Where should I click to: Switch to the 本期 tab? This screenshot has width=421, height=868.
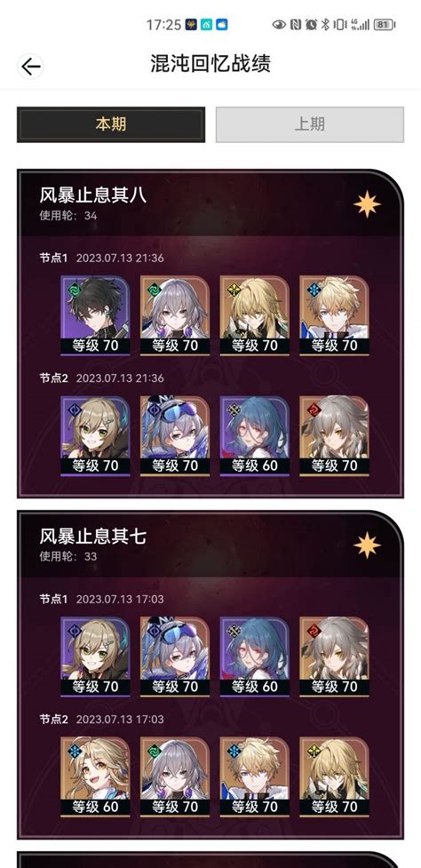[x=111, y=124]
